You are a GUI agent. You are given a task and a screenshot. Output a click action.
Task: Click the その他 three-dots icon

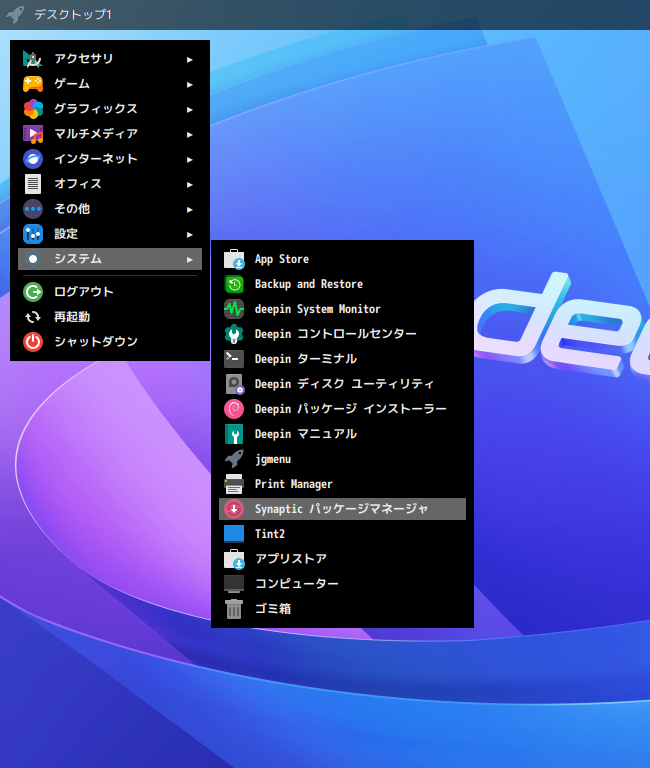click(x=33, y=209)
